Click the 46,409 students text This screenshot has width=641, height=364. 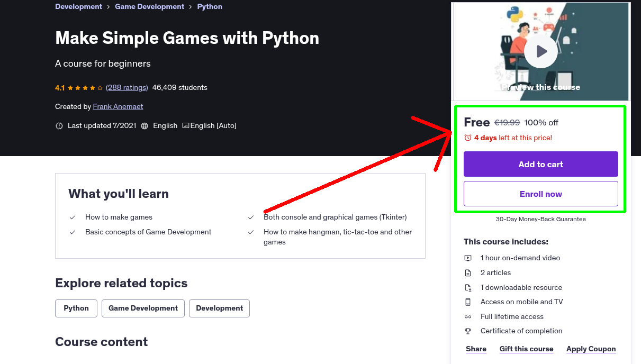180,87
